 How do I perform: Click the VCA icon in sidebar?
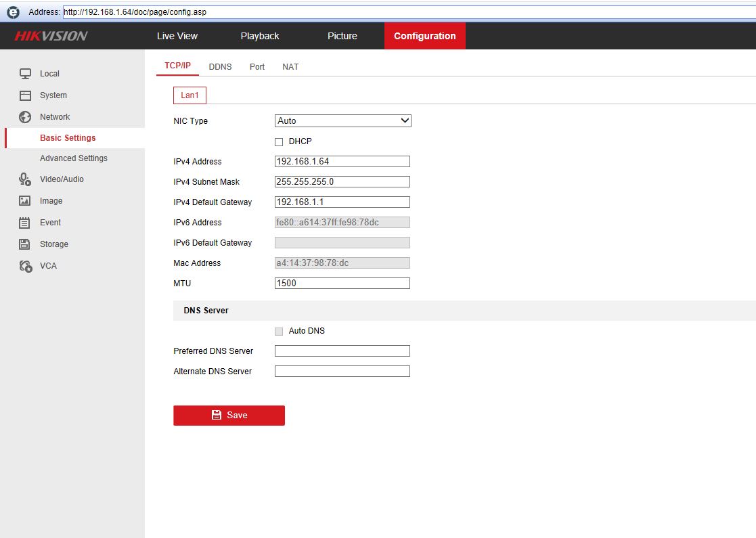coord(25,266)
